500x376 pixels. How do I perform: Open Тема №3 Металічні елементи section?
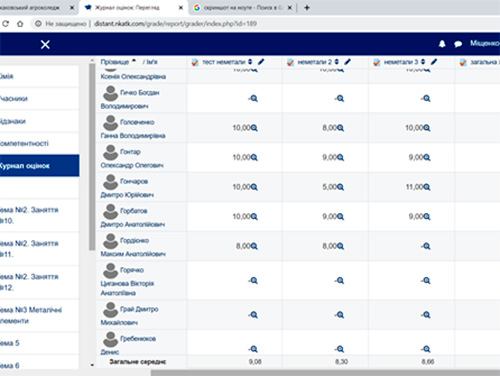pos(39,315)
